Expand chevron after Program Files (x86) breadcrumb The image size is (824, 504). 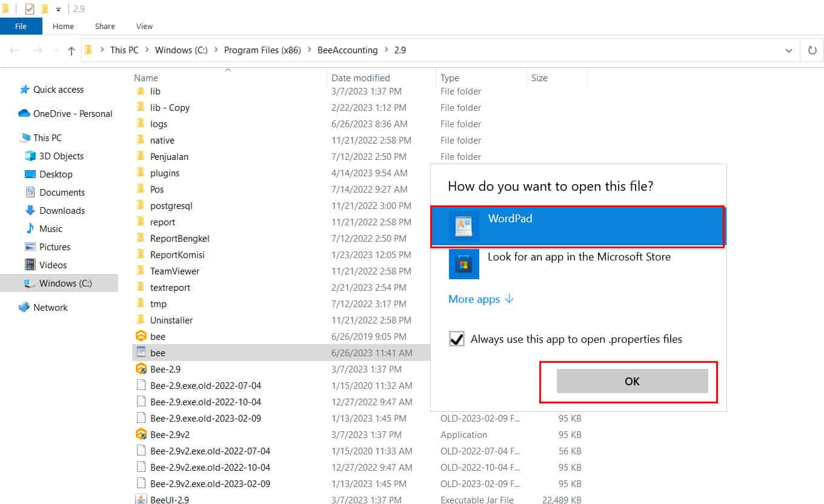click(309, 50)
